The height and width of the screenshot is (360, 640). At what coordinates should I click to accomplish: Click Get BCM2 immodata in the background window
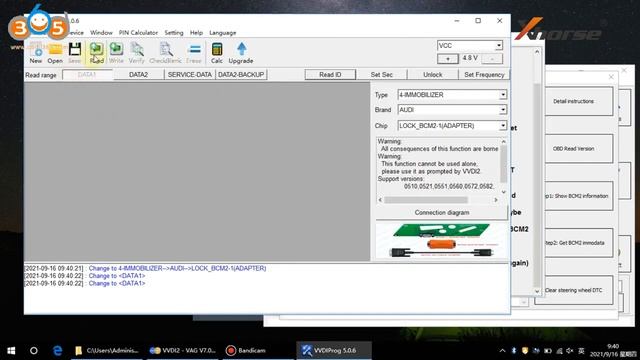pyautogui.click(x=576, y=243)
